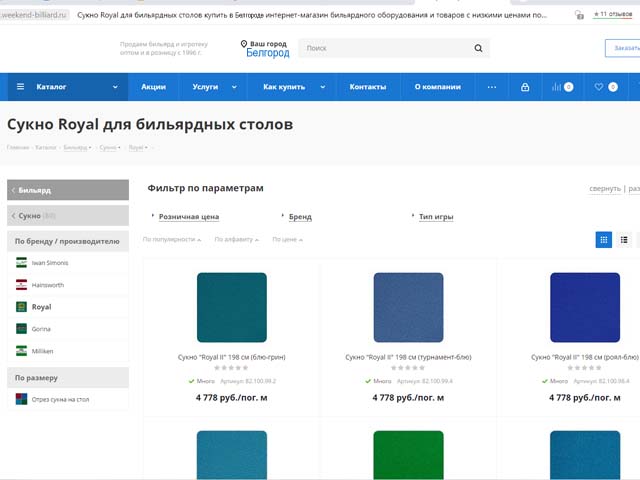Image resolution: width=640 pixels, height=480 pixels.
Task: Expand the Тип игры filter
Action: tap(436, 217)
